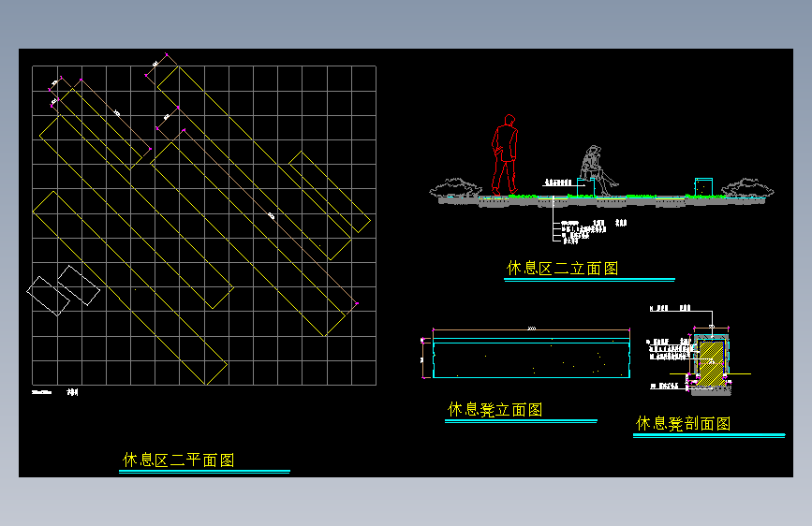Select the title text 休息区二平面图

(179, 460)
